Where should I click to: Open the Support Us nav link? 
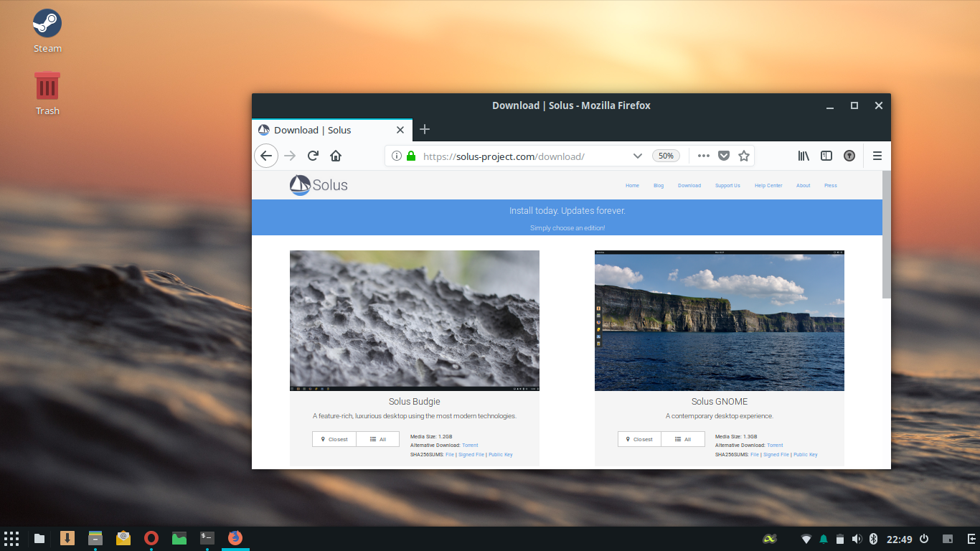727,186
